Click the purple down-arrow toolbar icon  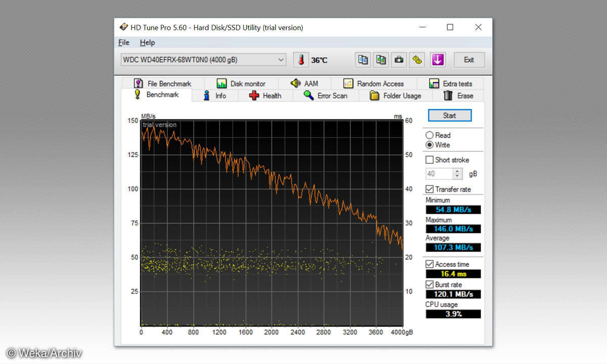[438, 60]
